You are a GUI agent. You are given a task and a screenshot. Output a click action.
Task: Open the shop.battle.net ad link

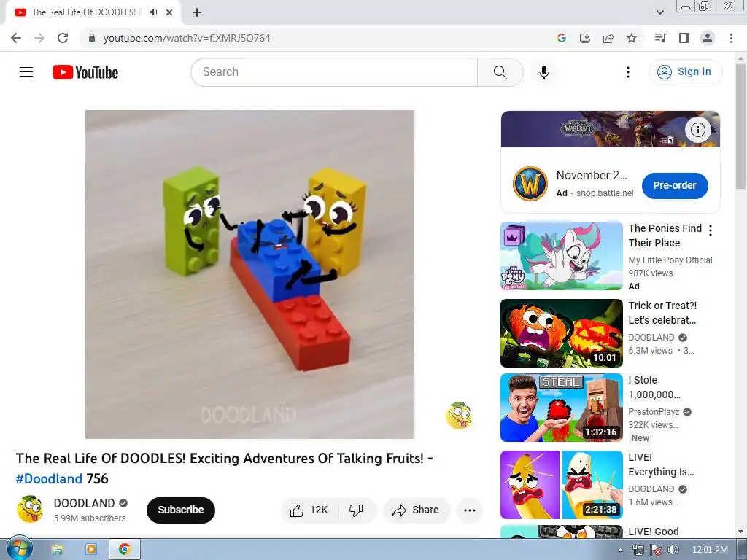coord(605,192)
